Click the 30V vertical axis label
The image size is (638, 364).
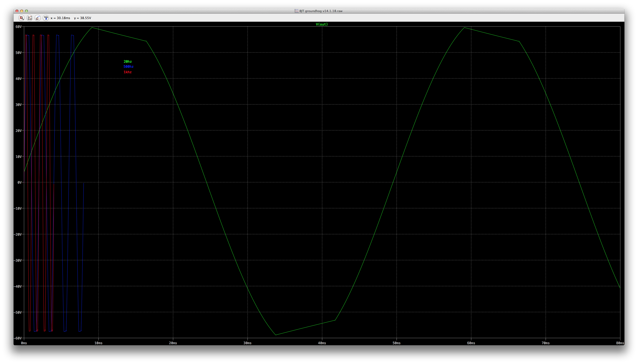point(19,105)
